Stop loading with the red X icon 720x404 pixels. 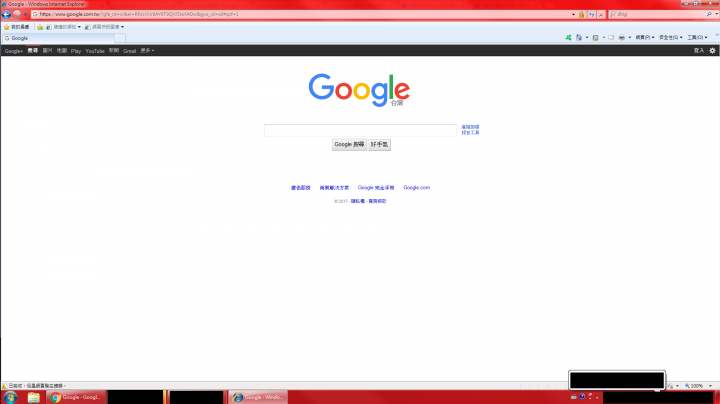601,14
